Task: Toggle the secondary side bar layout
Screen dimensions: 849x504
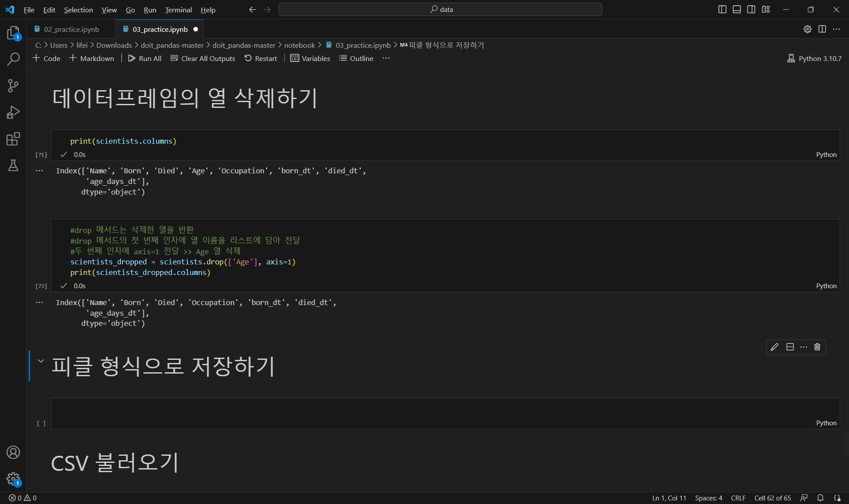Action: click(751, 9)
